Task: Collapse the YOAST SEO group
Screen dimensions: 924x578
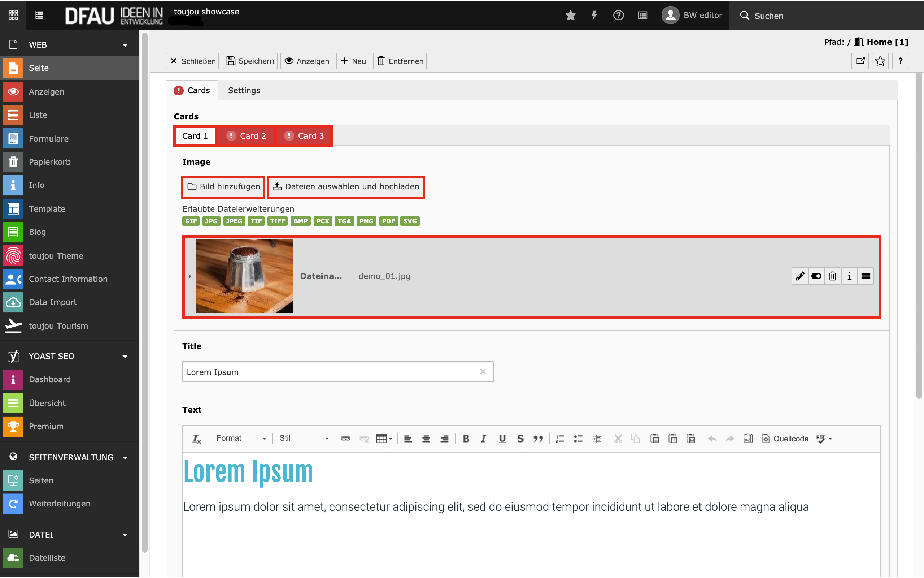Action: coord(70,356)
